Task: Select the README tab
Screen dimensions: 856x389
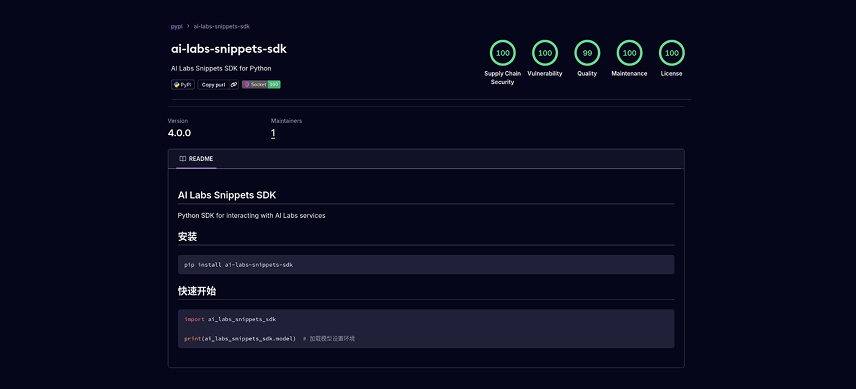Action: click(196, 159)
